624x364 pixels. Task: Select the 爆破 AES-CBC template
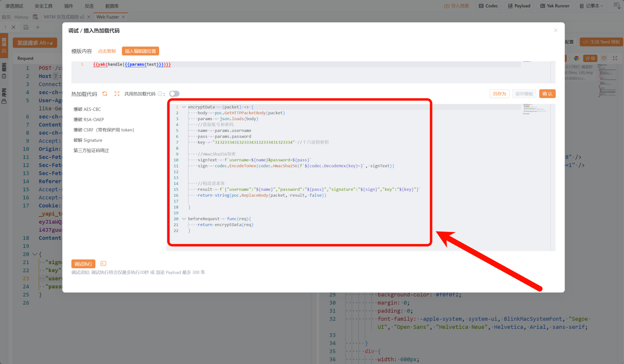pyautogui.click(x=87, y=109)
